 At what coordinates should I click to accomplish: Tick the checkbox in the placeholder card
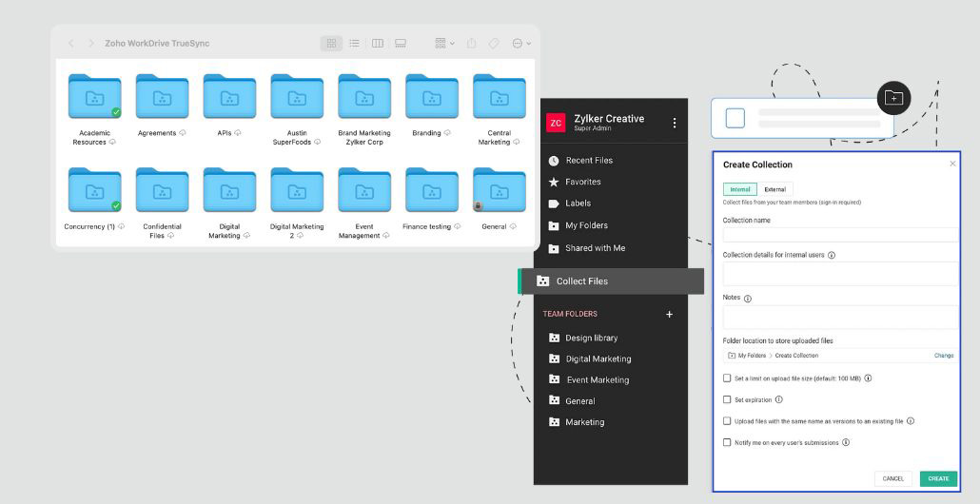(735, 118)
